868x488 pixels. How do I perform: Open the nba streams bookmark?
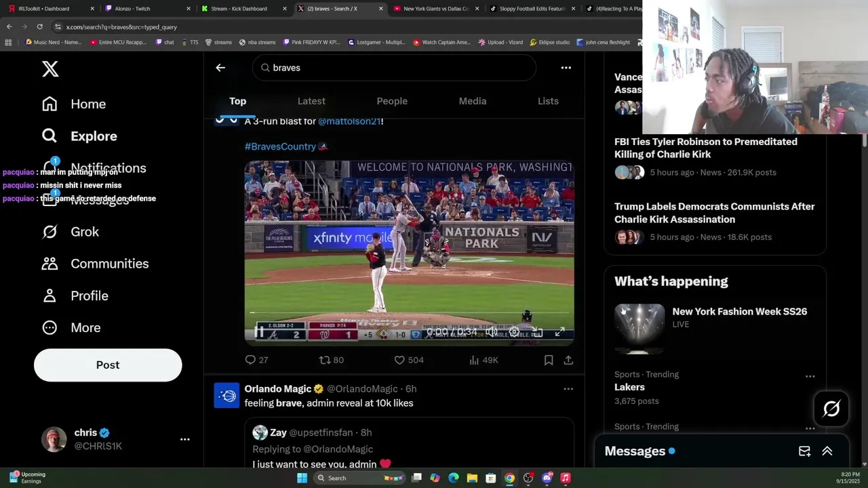click(x=257, y=42)
